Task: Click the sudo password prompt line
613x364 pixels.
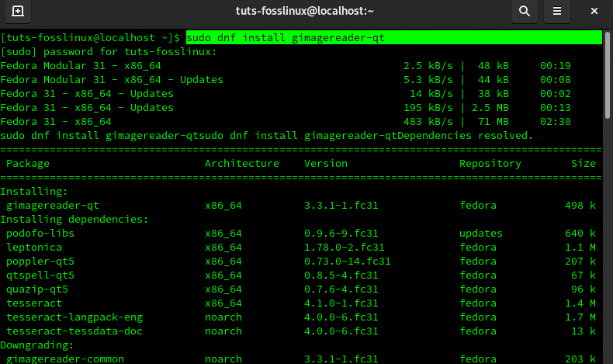Action: 109,51
